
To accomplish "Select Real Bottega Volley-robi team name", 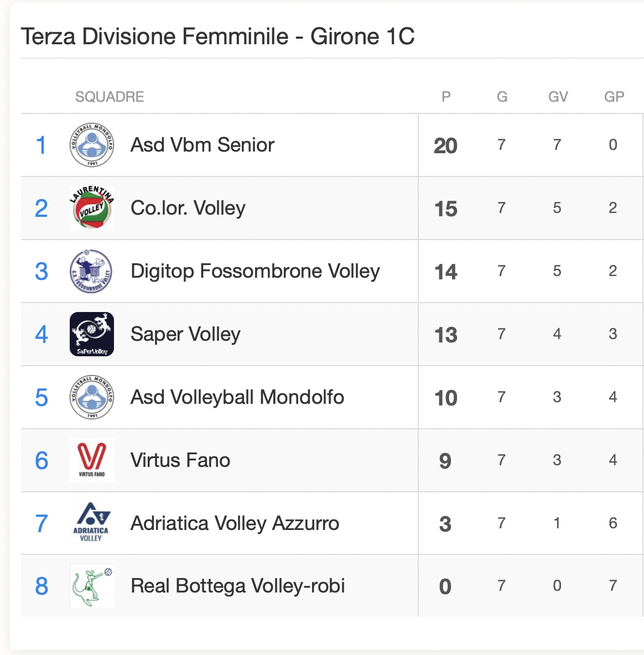I will [238, 586].
